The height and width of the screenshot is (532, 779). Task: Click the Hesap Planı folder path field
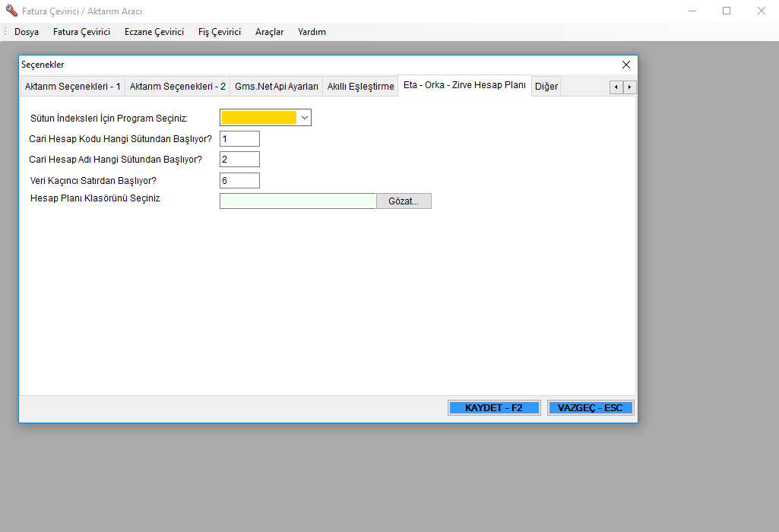tap(298, 201)
